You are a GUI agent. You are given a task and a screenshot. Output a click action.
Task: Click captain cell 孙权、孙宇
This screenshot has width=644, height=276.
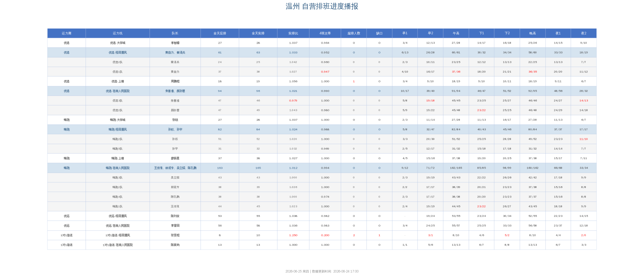tap(175, 130)
